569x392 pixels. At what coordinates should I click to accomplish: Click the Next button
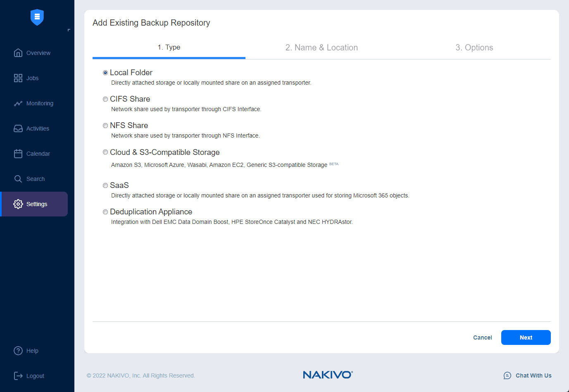tap(526, 337)
